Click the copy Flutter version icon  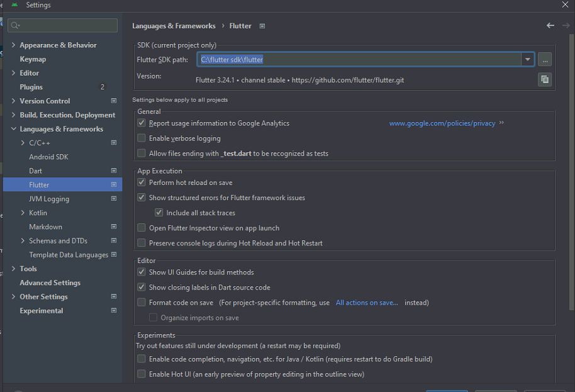click(545, 79)
